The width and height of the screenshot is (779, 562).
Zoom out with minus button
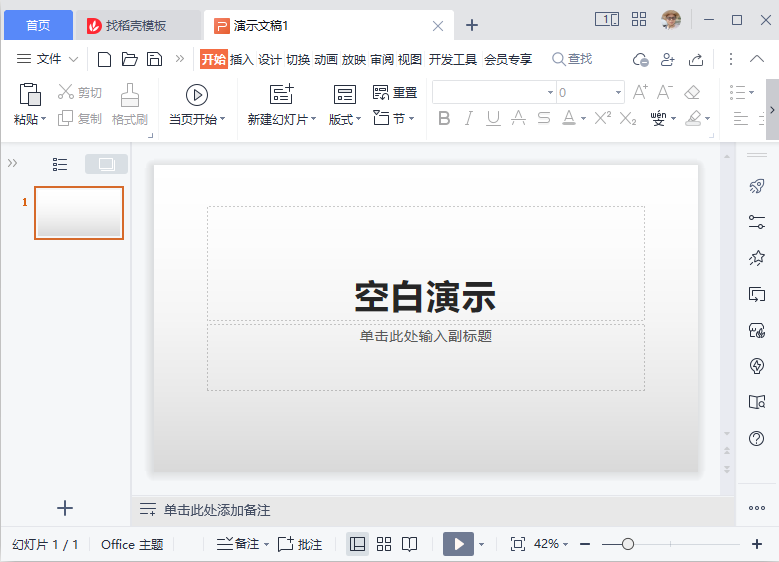point(585,544)
